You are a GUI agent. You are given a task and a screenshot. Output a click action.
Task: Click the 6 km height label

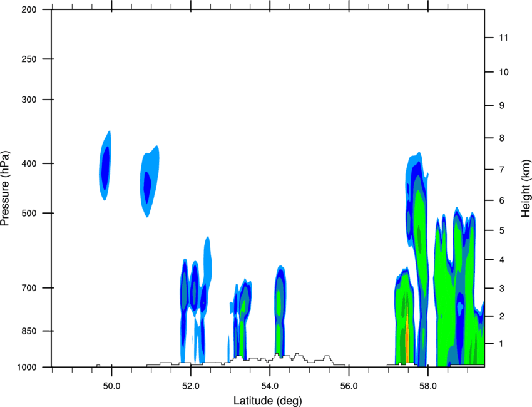(502, 200)
